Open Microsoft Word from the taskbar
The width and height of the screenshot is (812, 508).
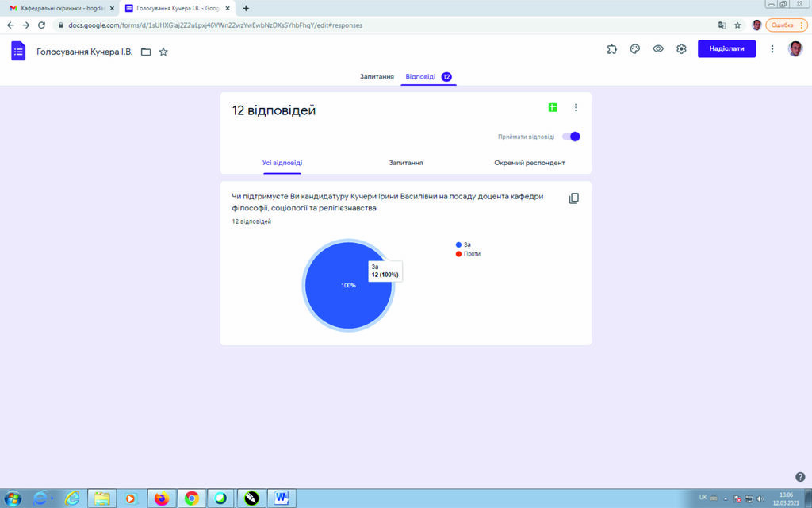tap(282, 498)
